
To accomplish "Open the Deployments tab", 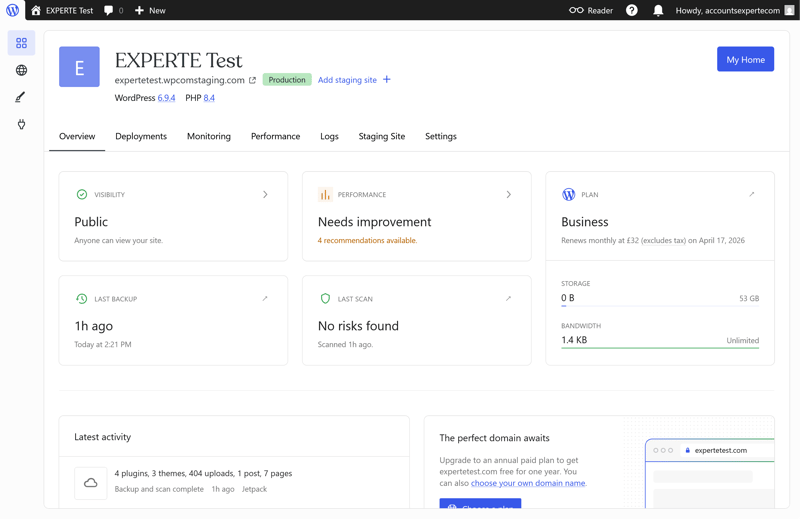I will point(141,136).
